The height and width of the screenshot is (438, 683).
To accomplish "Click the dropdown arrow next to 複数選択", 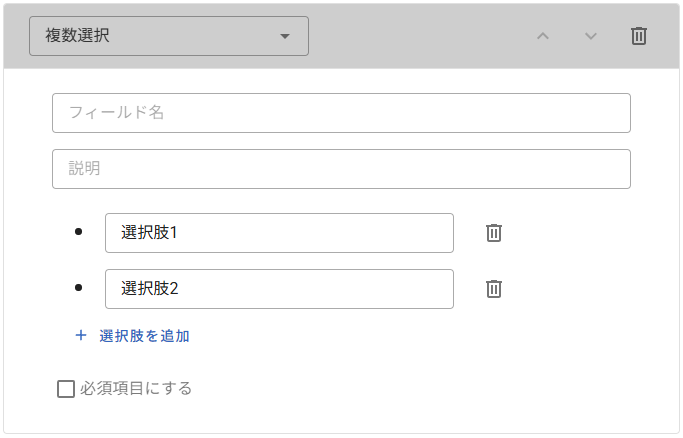I will [x=285, y=36].
